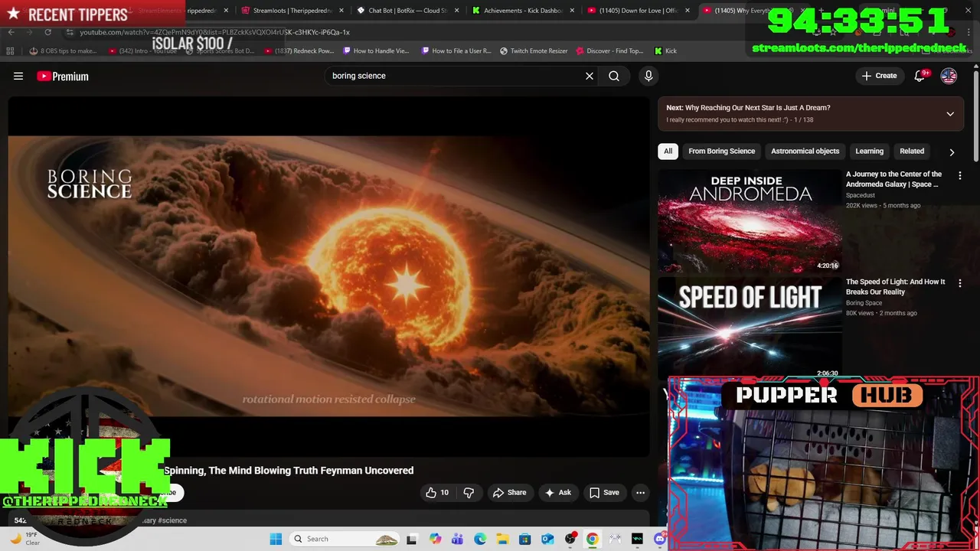Image resolution: width=980 pixels, height=551 pixels.
Task: Click the taskbar Search box
Action: point(345,539)
